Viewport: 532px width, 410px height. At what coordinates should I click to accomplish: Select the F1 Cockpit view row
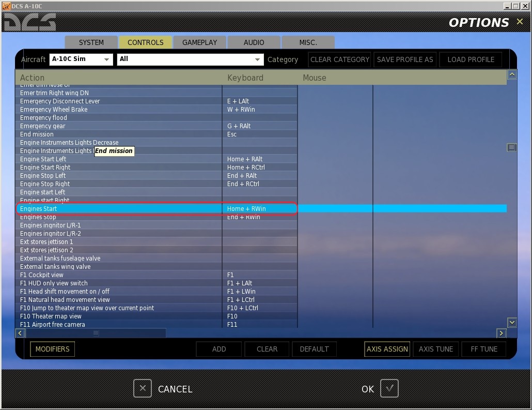click(157, 275)
